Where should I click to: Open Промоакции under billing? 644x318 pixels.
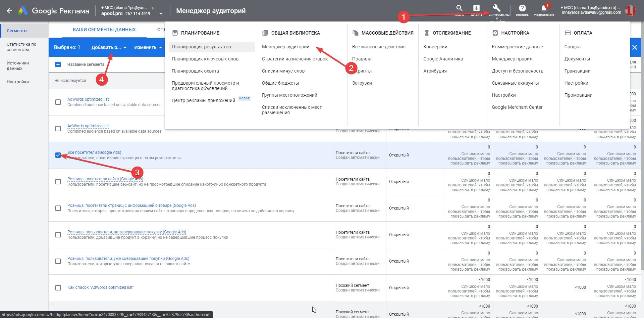click(x=578, y=95)
